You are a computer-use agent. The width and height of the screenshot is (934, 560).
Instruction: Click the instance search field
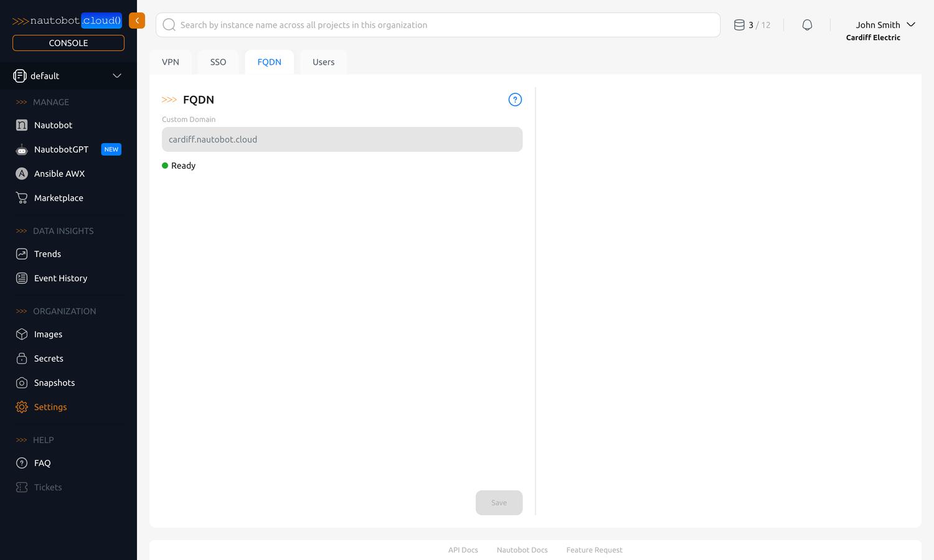click(x=438, y=25)
